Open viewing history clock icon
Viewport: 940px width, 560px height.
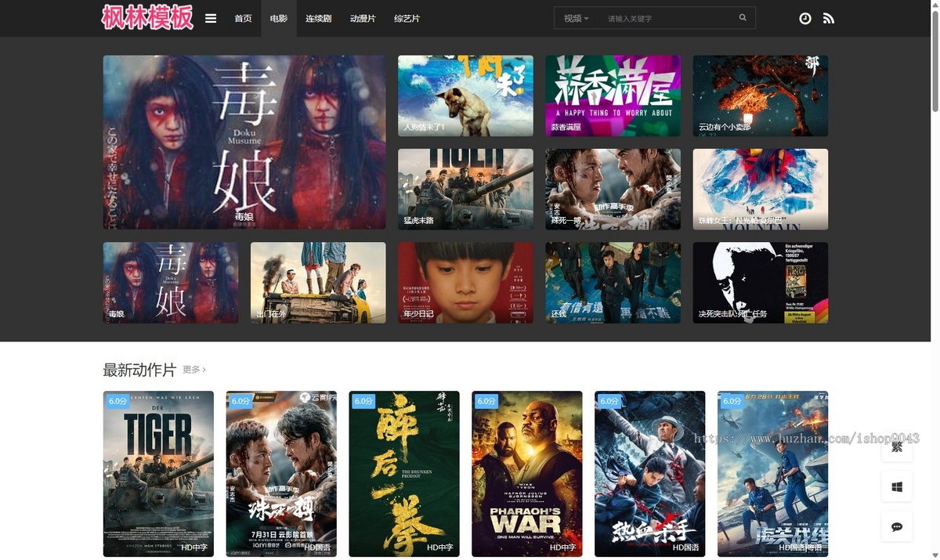(x=805, y=18)
